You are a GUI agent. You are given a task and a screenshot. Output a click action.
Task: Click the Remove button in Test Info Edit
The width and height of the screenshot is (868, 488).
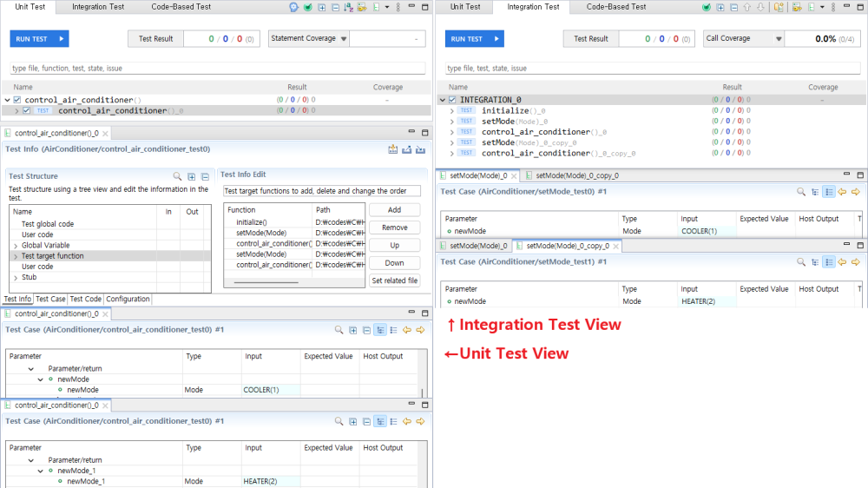pyautogui.click(x=395, y=228)
